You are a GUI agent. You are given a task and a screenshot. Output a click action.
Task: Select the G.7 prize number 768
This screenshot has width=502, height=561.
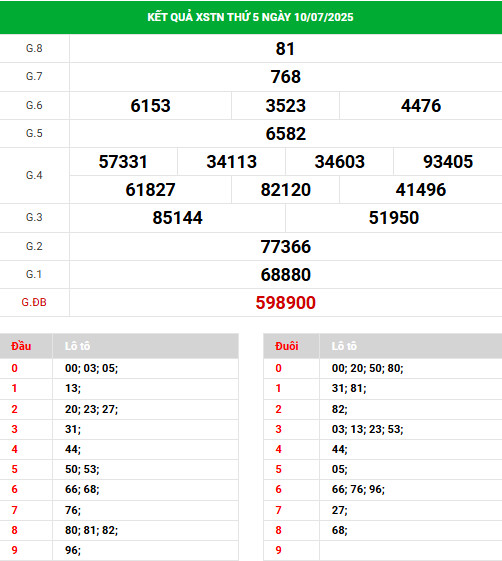point(286,77)
